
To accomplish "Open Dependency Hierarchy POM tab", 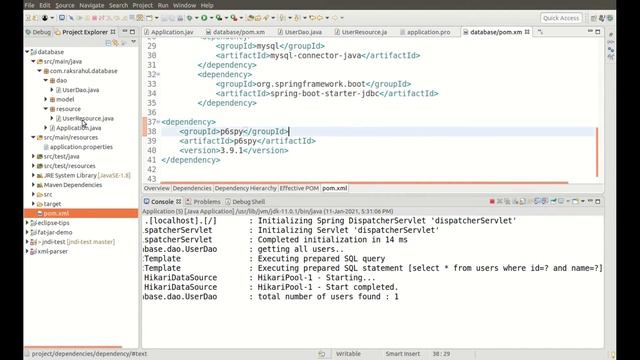I will pyautogui.click(x=246, y=188).
